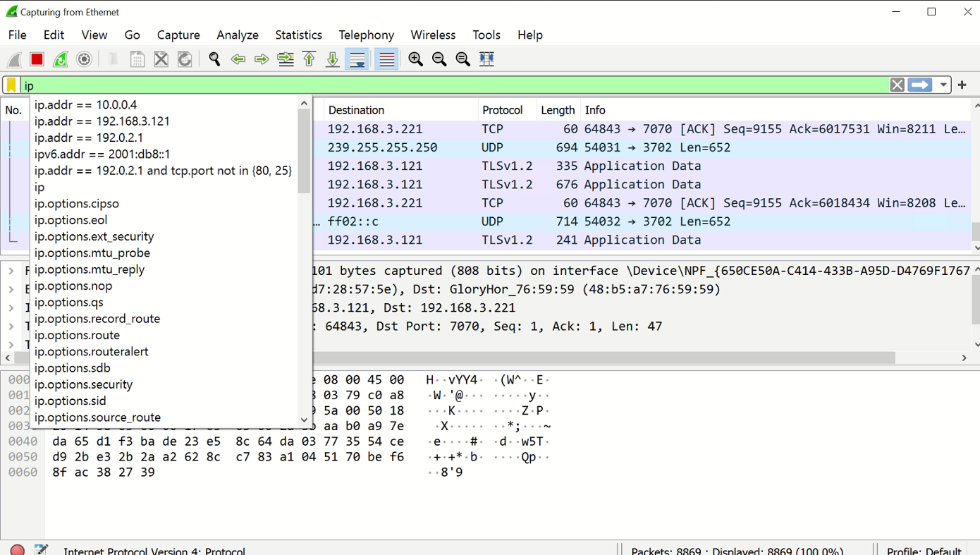Expand the IP row with Dst 192.168.3.221
Image resolution: width=980 pixels, height=555 pixels.
11,307
